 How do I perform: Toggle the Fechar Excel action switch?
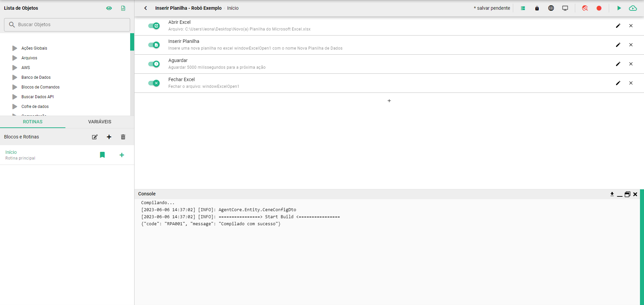pyautogui.click(x=154, y=83)
